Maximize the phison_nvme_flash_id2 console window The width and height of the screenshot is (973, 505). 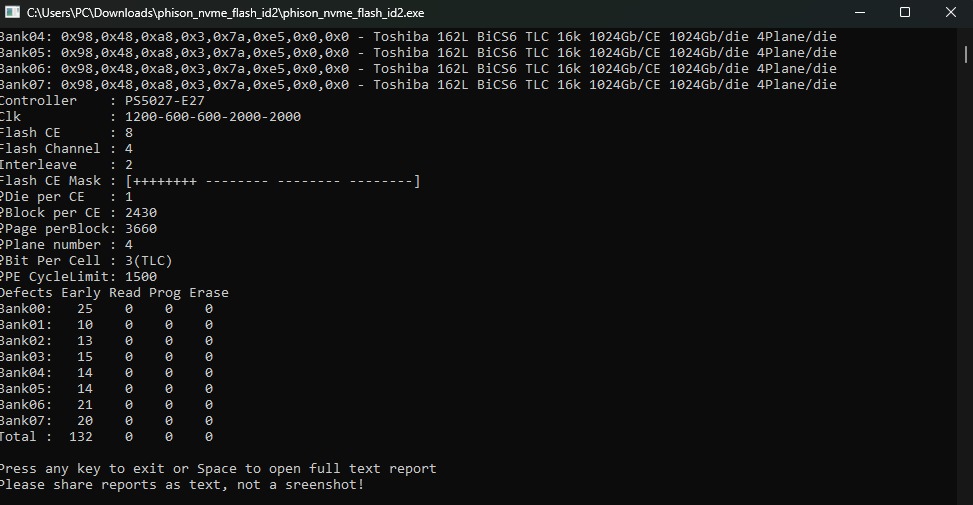(x=905, y=12)
